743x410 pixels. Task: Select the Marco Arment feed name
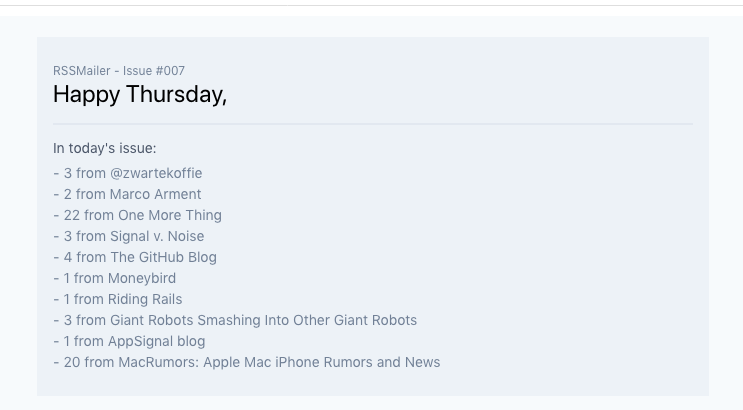[x=155, y=194]
